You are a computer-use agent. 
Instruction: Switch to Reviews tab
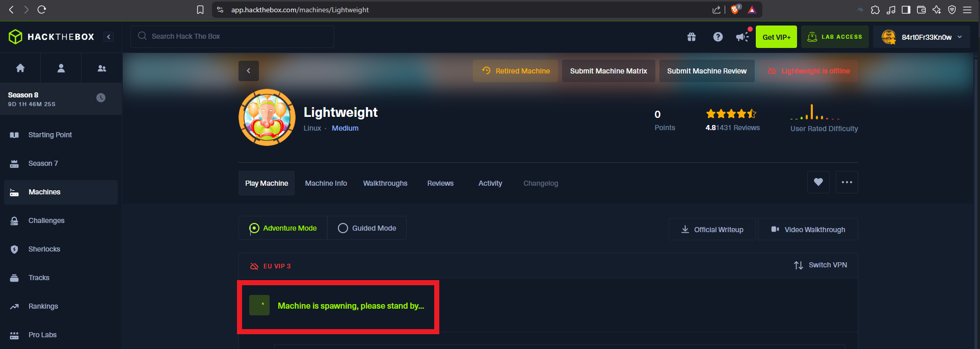[440, 183]
